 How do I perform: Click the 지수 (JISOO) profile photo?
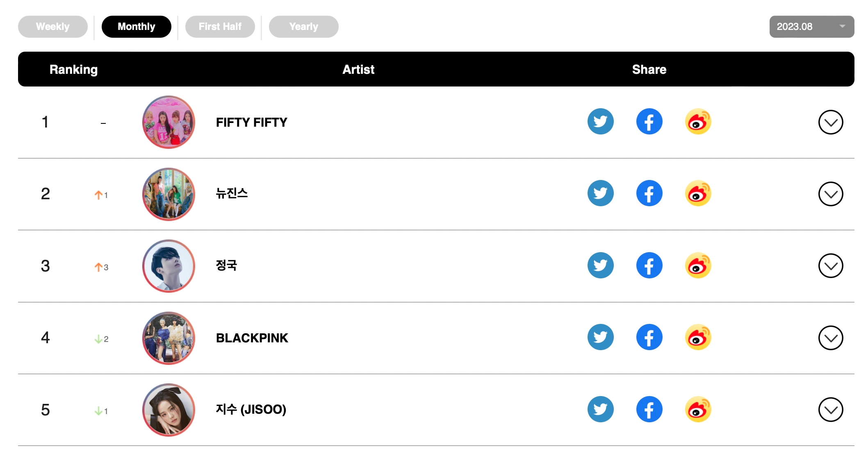click(x=169, y=410)
